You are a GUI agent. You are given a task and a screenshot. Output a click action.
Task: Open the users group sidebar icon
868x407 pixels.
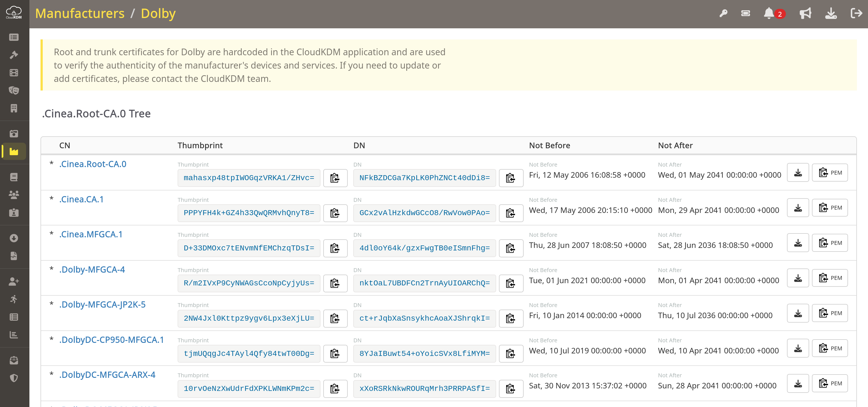[14, 195]
